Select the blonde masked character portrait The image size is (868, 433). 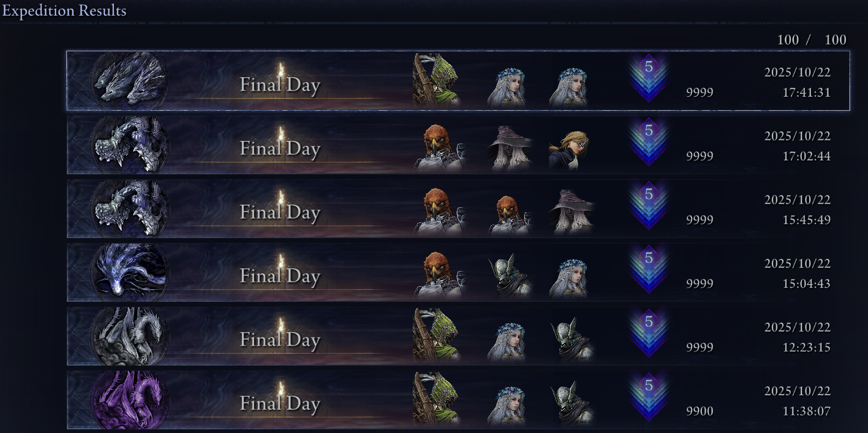(x=569, y=150)
